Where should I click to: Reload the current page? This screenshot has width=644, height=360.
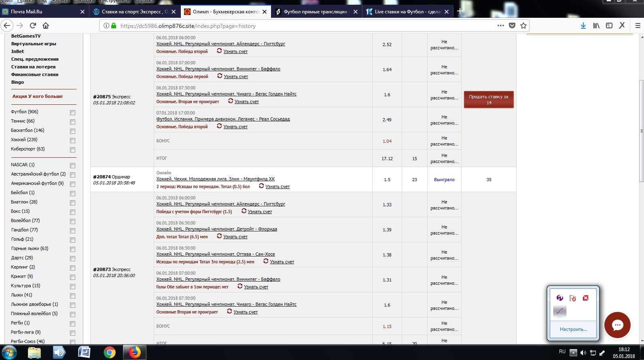click(33, 25)
